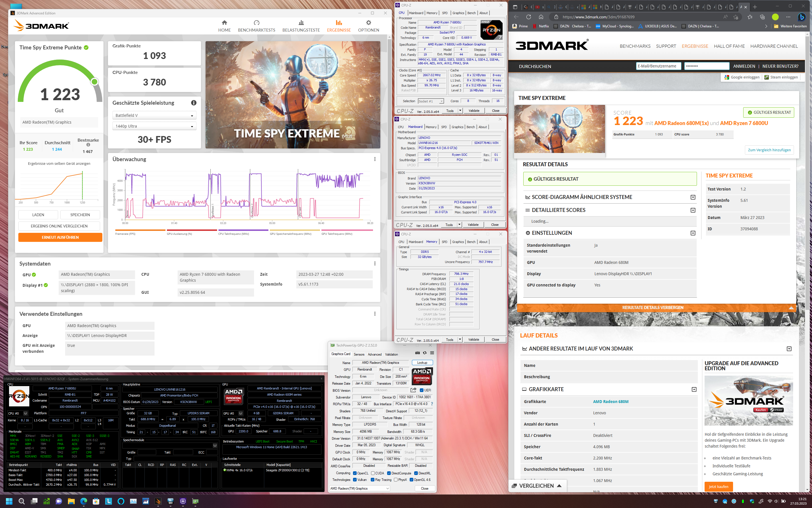The image size is (812, 508).
Task: Click the Edge favorites star icon
Action: pos(750,17)
